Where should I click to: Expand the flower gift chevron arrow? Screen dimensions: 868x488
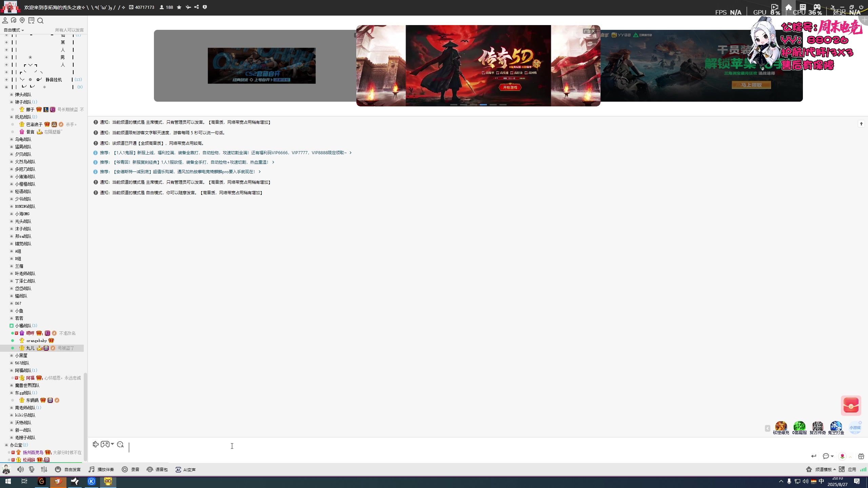point(850,456)
